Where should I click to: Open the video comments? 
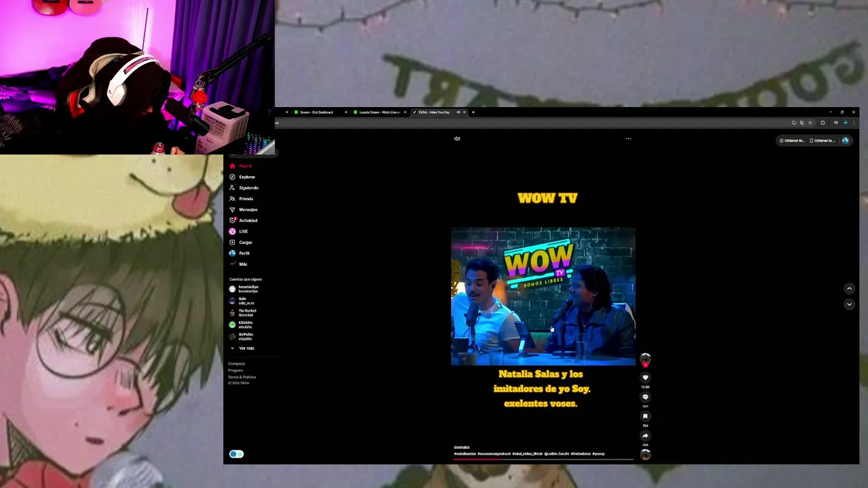646,397
